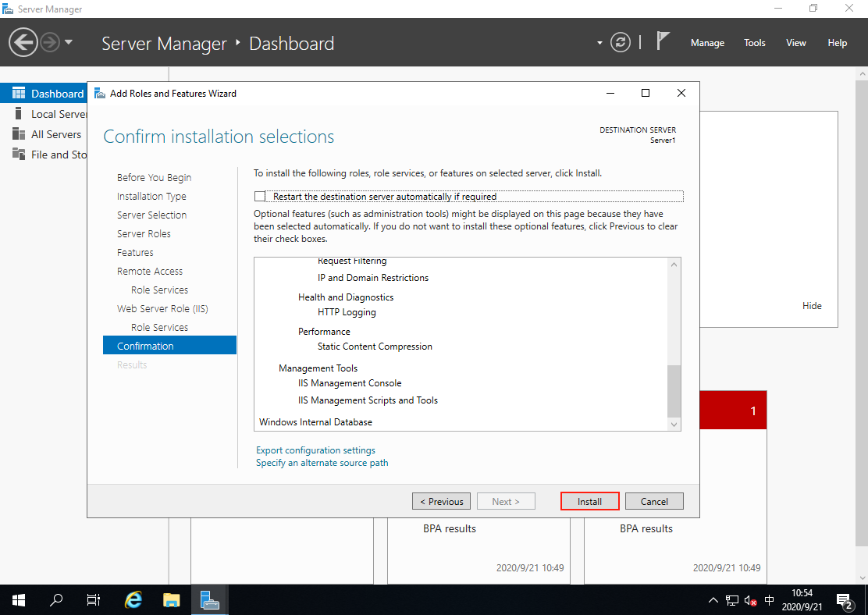Open Task View on the taskbar
The image size is (868, 615).
(94, 599)
